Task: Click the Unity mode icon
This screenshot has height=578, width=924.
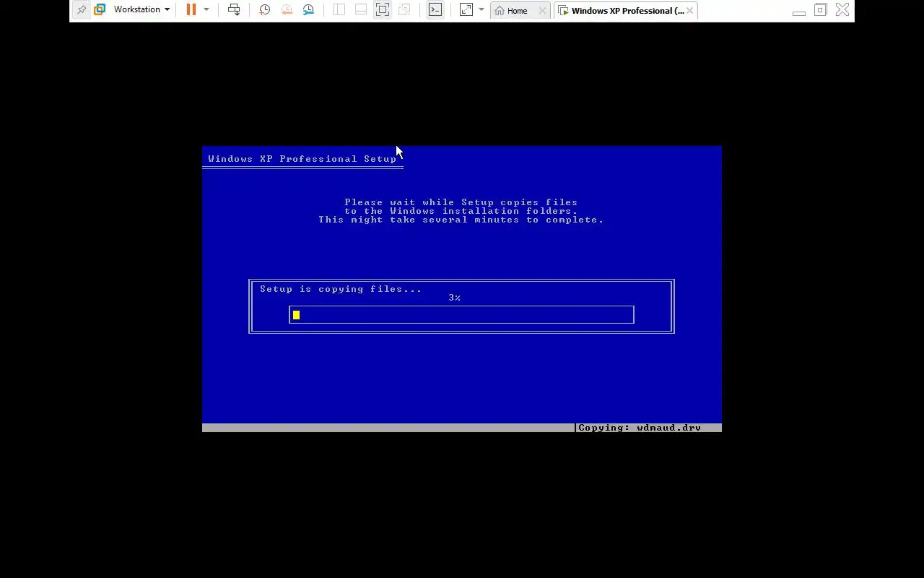Action: (x=404, y=10)
